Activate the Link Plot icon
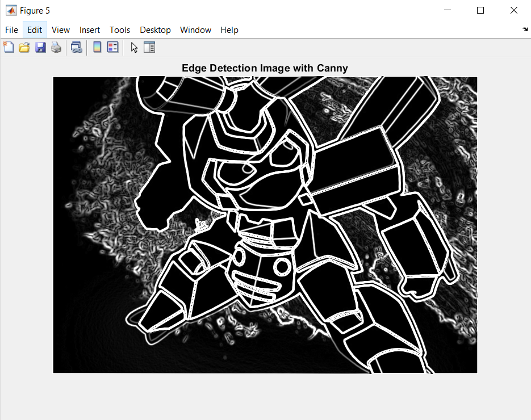 click(x=76, y=47)
